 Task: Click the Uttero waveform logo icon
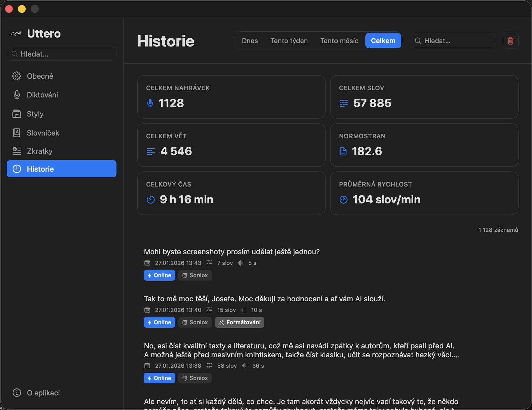tap(16, 33)
